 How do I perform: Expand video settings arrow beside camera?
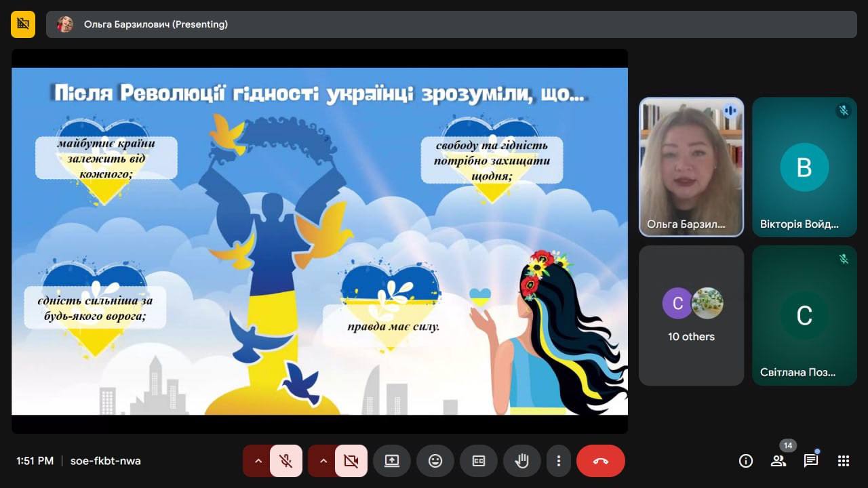[x=323, y=461]
